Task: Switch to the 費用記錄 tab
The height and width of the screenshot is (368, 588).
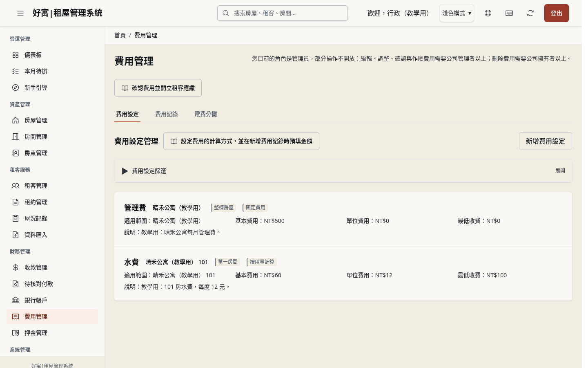Action: point(167,114)
